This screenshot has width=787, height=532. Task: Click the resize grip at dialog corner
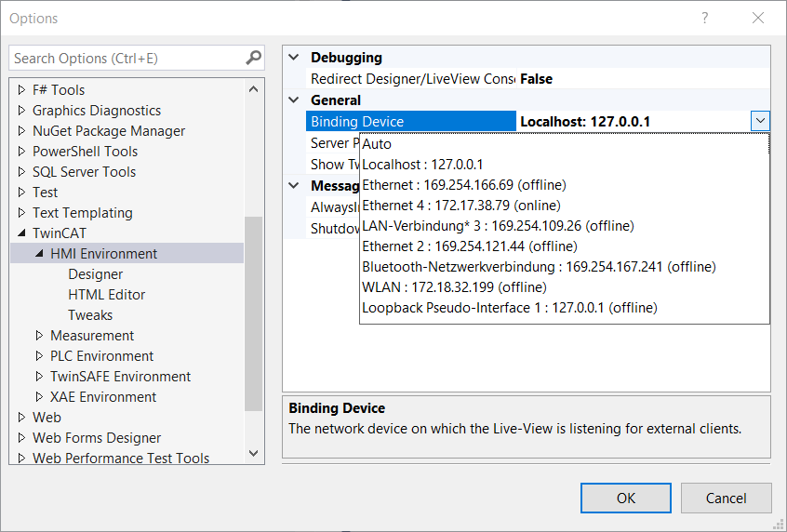[x=779, y=524]
